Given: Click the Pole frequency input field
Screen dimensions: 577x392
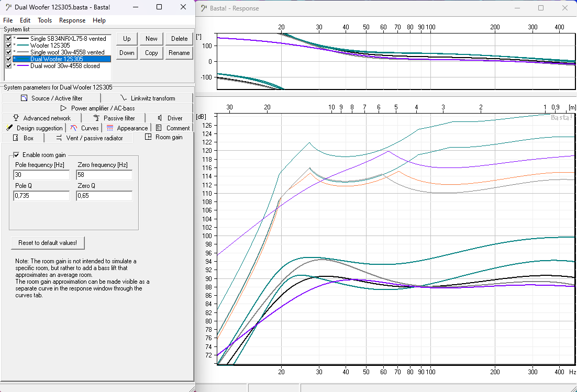Looking at the screenshot, I should pos(41,175).
